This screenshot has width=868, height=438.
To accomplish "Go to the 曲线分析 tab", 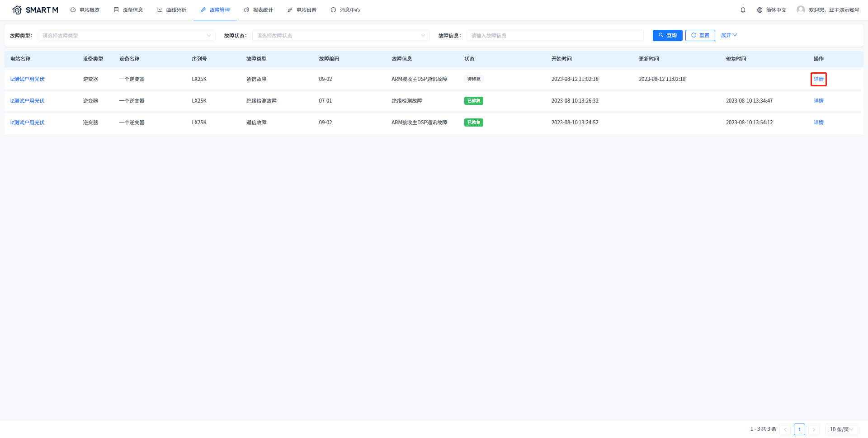I will pyautogui.click(x=172, y=10).
